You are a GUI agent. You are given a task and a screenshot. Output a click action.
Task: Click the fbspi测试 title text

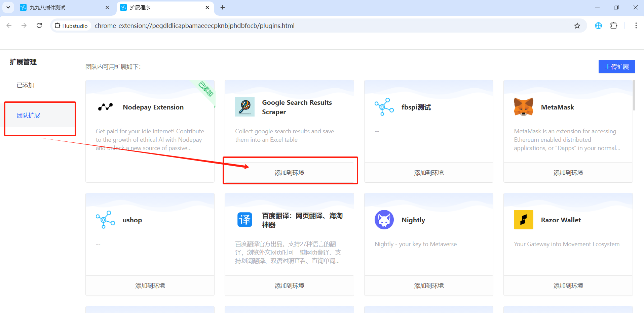416,107
